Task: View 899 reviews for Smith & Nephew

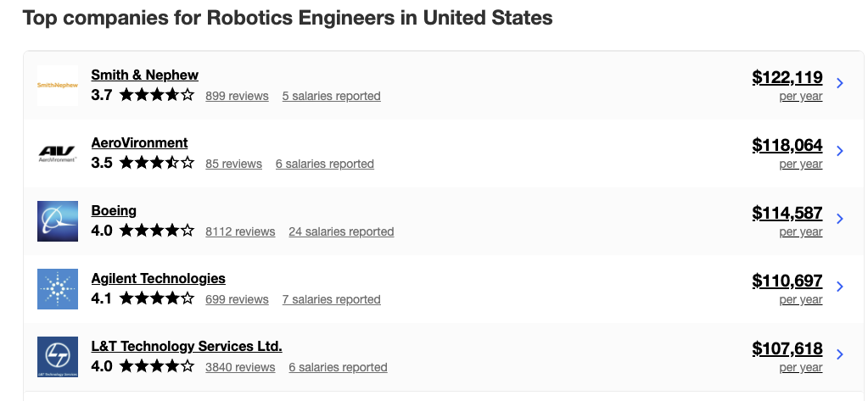Action: pyautogui.click(x=237, y=96)
